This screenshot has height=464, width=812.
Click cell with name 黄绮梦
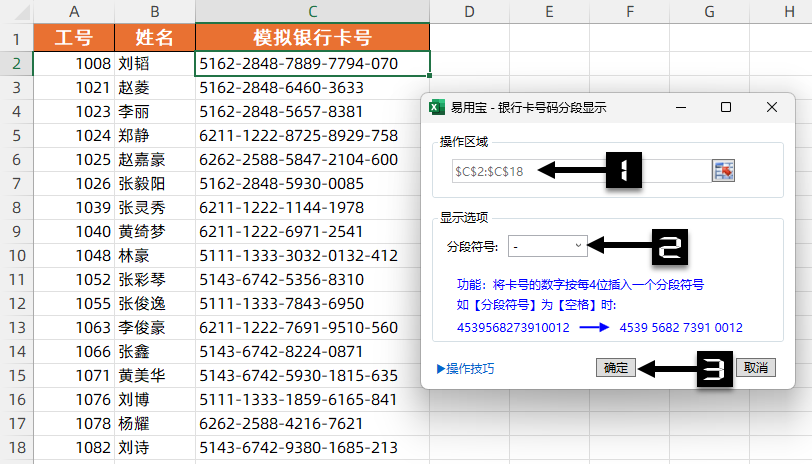coord(155,231)
